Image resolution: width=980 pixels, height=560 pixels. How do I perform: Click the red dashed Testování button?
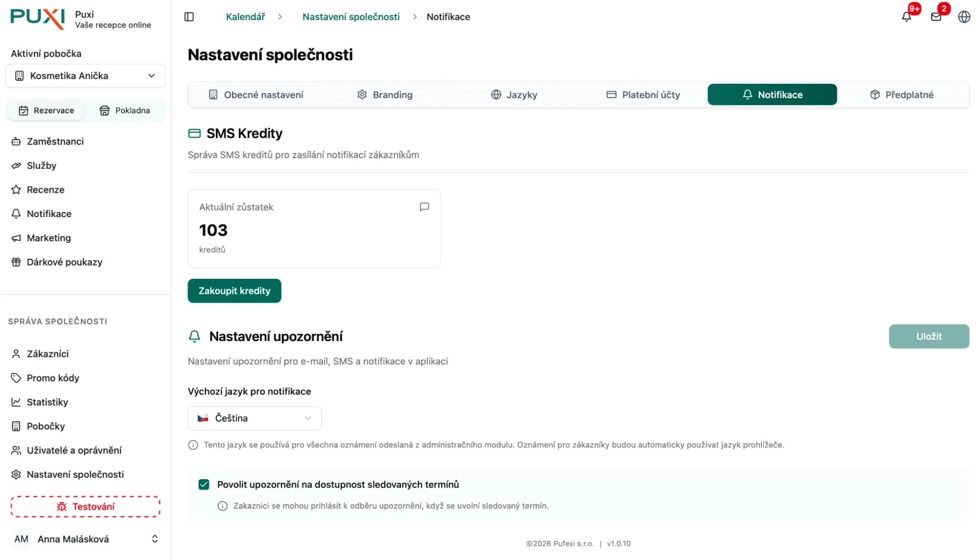coord(86,507)
